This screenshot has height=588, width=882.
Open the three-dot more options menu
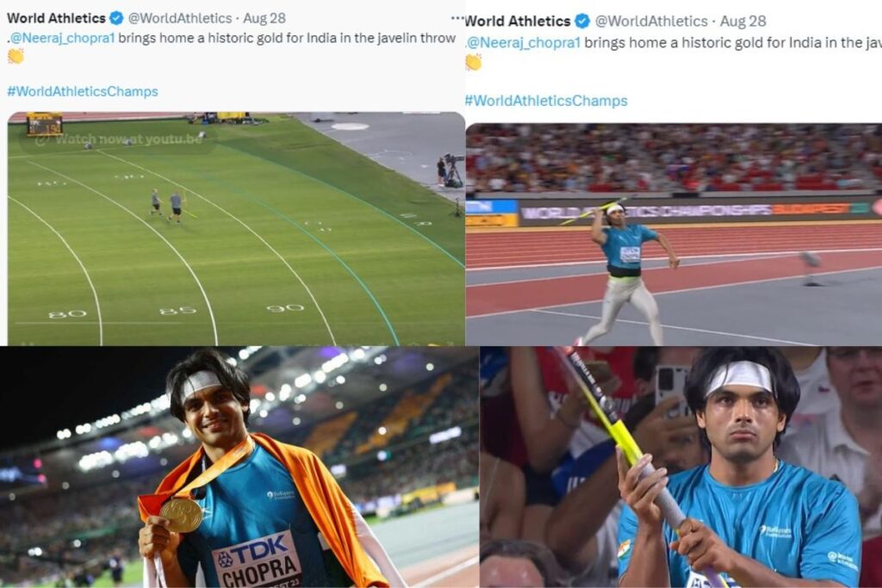point(457,19)
